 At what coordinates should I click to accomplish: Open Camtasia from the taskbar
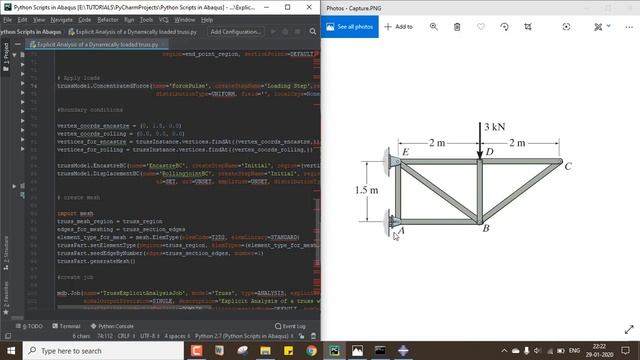point(197,351)
